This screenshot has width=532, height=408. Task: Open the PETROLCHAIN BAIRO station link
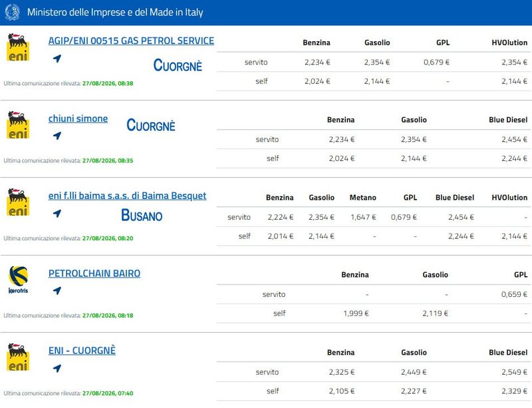coord(94,274)
